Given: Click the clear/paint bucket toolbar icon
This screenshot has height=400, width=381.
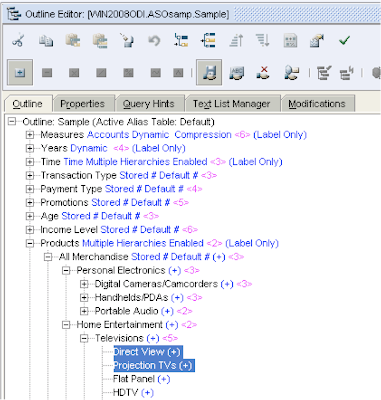Looking at the screenshot, I should click(127, 41).
